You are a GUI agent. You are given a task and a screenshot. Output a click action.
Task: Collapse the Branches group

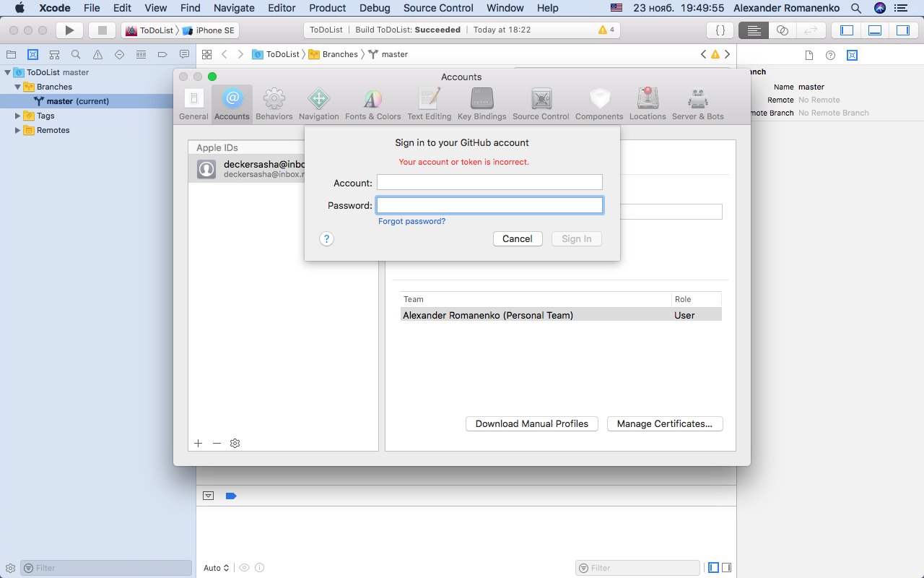coord(18,87)
